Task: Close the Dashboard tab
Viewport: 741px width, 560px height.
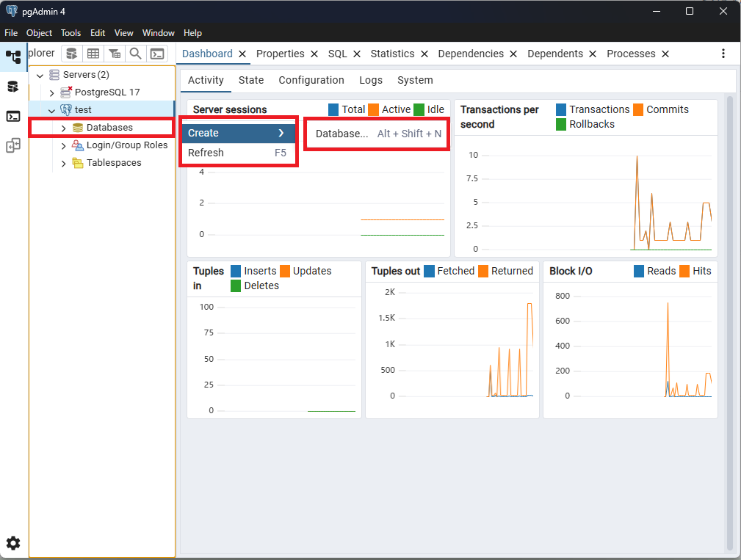Action: (x=242, y=54)
